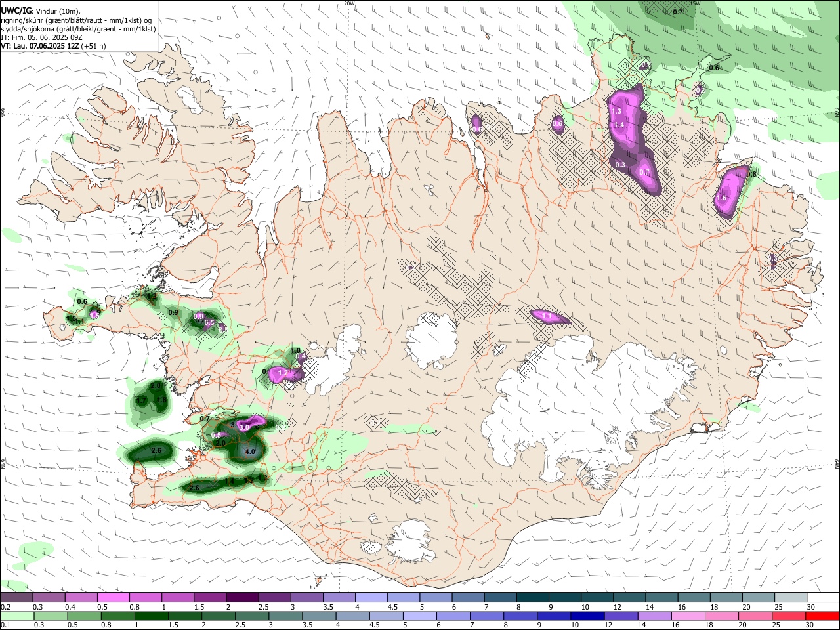Select the darkest purple swatch labeled 2 in snow legend
840x630 pixels.
coord(242,597)
